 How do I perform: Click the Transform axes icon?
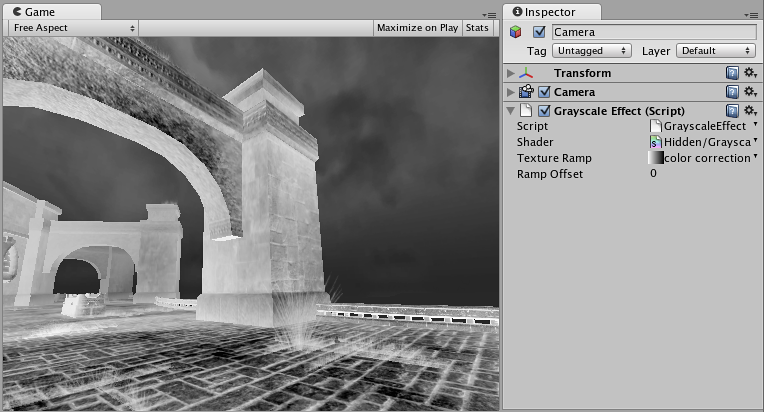point(526,73)
